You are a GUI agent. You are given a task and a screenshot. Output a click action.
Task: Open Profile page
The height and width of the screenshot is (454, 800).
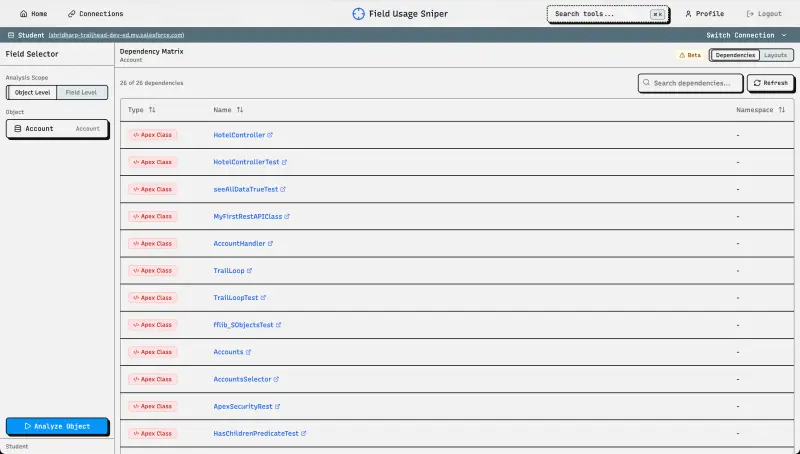[705, 14]
